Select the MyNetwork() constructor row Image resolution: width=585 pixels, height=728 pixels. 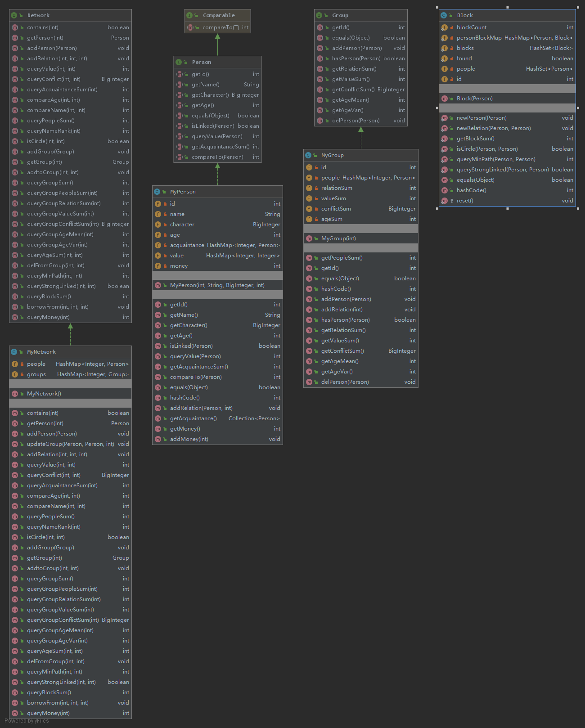point(71,394)
